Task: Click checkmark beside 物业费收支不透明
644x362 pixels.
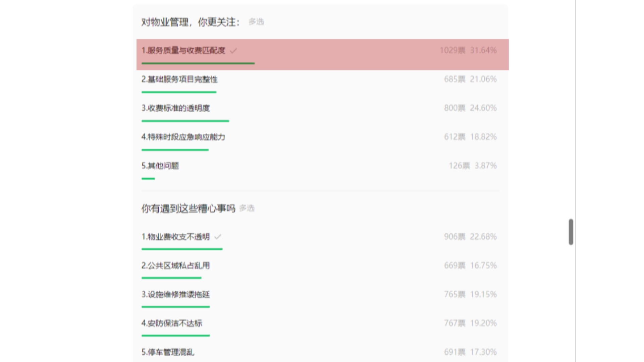Action: coord(218,237)
